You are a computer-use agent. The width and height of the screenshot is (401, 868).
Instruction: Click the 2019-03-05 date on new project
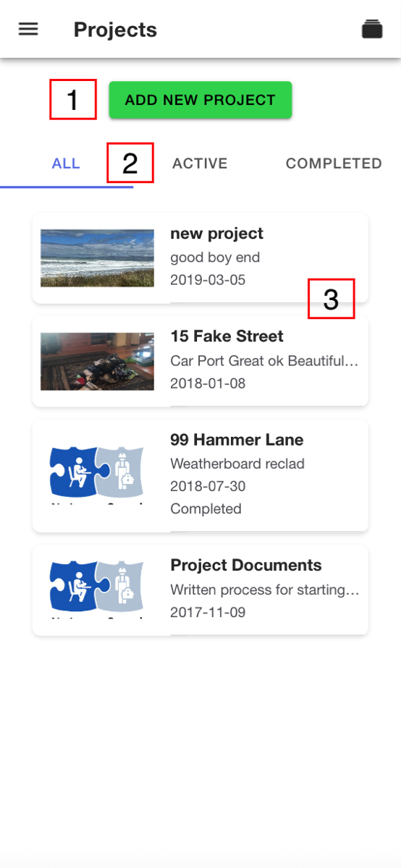(208, 280)
